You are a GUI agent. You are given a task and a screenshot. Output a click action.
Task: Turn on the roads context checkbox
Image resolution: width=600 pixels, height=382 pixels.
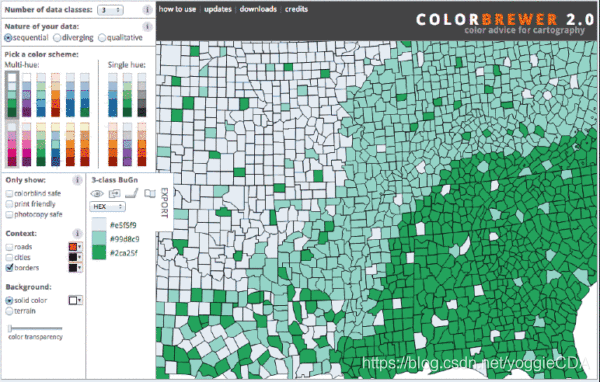[x=9, y=247]
